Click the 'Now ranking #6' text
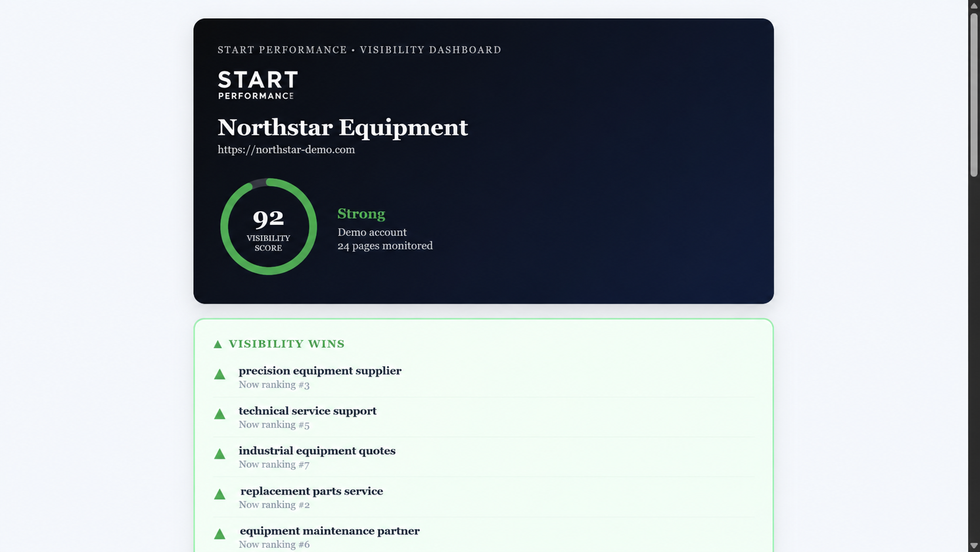 point(274,544)
